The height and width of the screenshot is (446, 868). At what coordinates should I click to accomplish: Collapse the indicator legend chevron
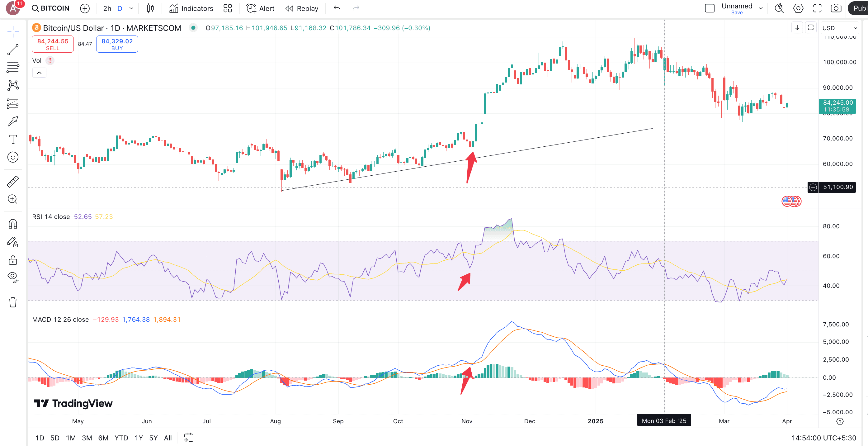point(39,73)
